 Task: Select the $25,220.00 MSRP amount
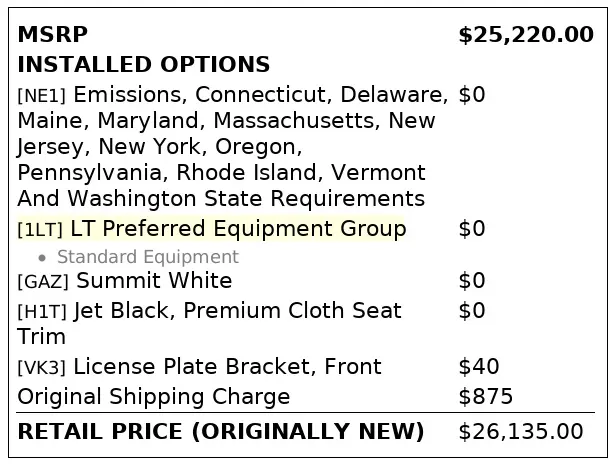(x=526, y=35)
